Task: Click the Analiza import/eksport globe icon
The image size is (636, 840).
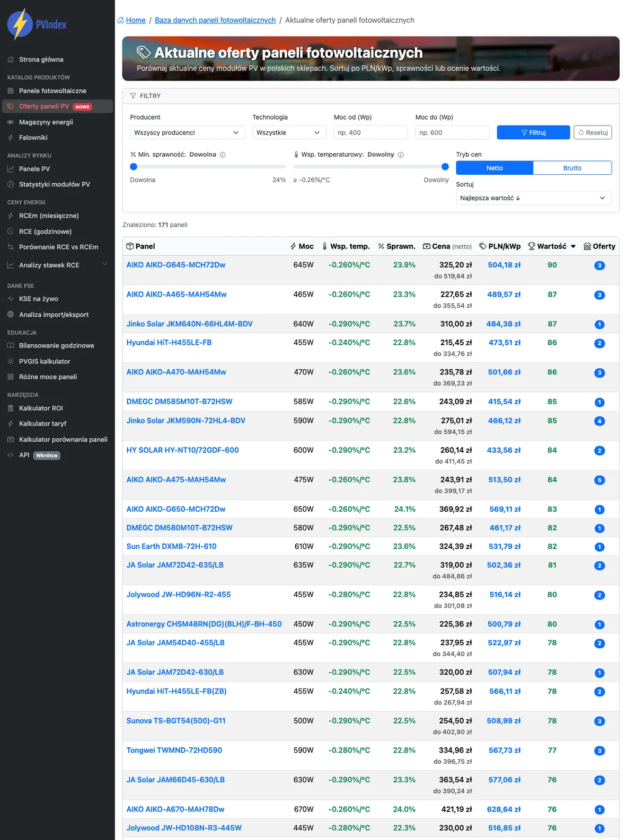Action: pyautogui.click(x=11, y=315)
